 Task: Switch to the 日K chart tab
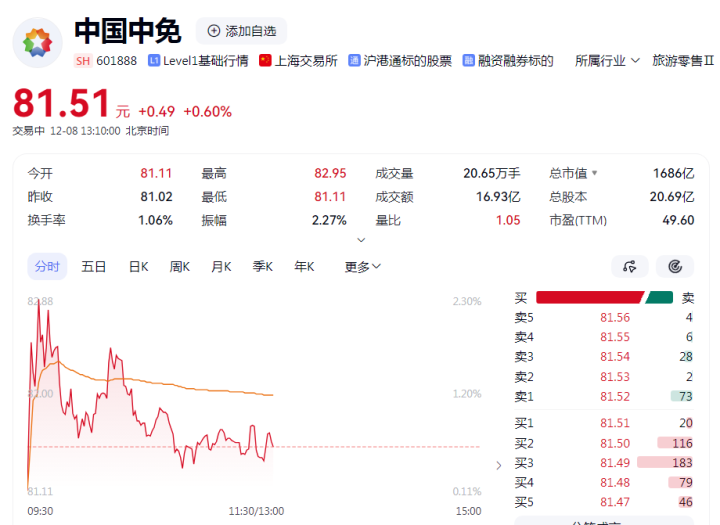click(x=138, y=267)
